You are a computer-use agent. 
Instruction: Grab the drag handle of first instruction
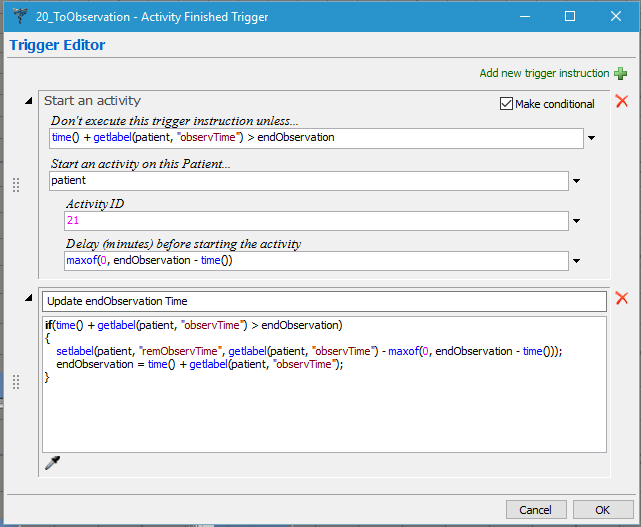pos(15,185)
